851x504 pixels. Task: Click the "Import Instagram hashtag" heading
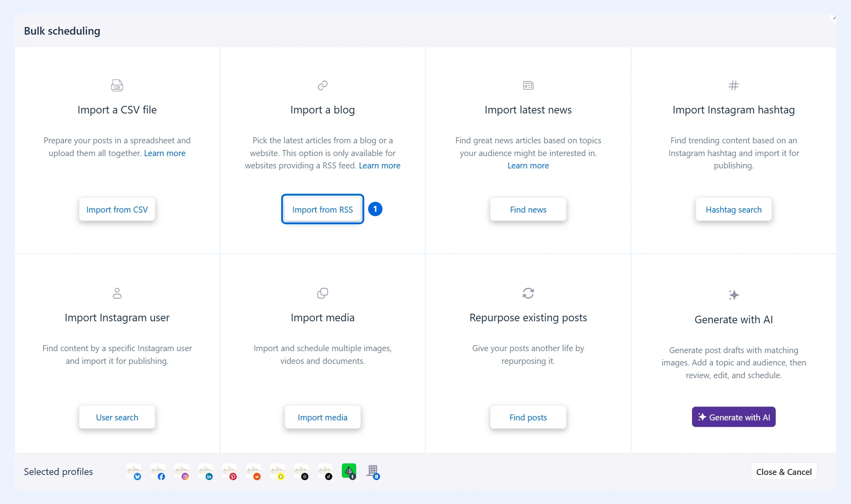[733, 110]
